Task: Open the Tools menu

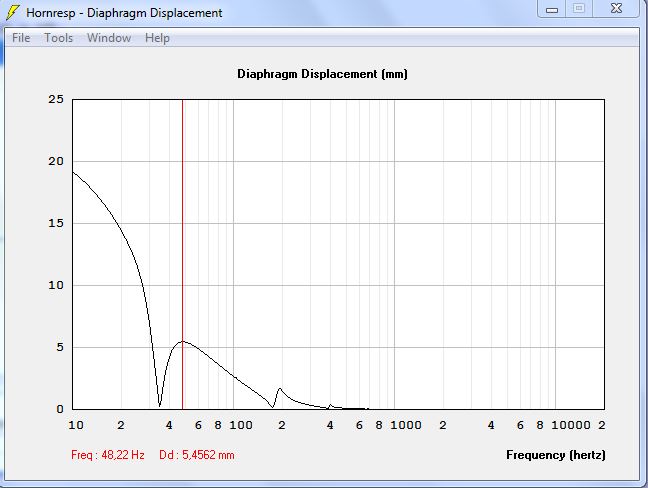Action: pos(59,38)
